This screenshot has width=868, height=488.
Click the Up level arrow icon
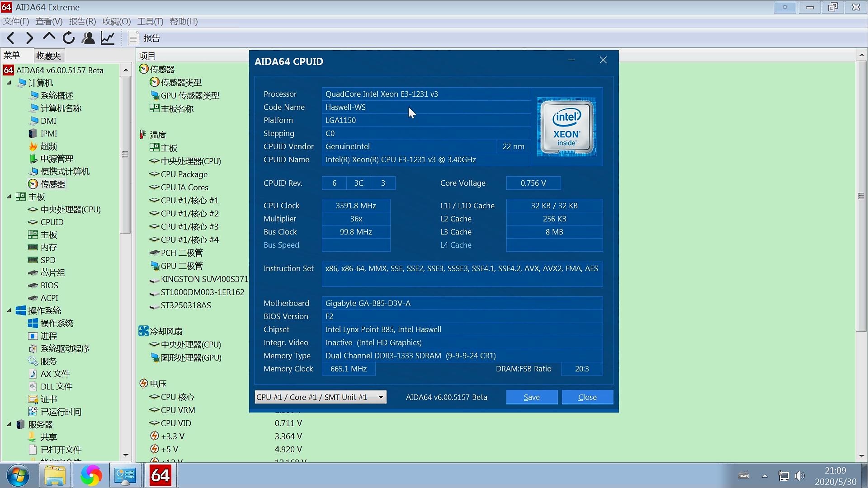[x=49, y=38]
